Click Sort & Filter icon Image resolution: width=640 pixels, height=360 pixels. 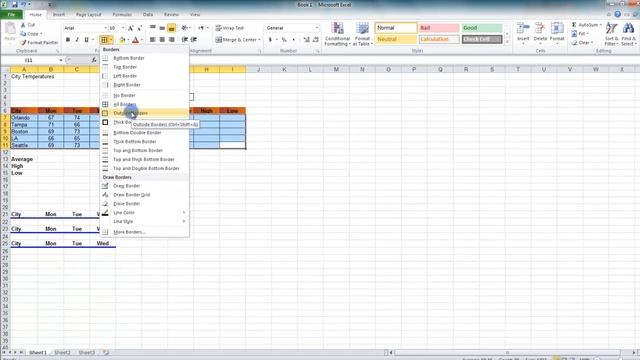tap(611, 29)
